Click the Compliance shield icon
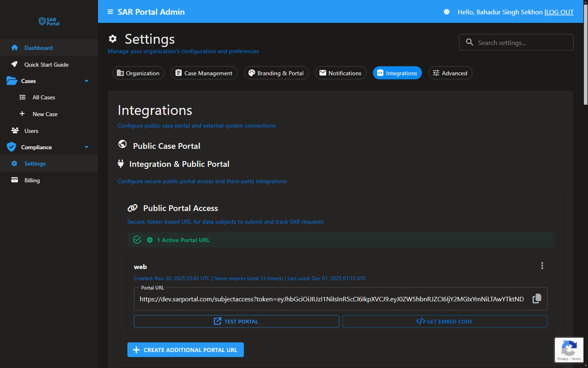This screenshot has width=588, height=368. 12,147
